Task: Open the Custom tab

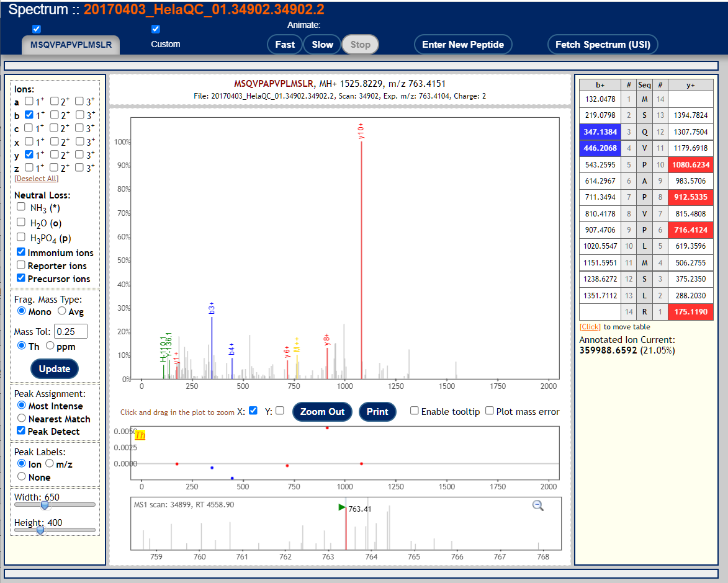Action: [x=165, y=45]
